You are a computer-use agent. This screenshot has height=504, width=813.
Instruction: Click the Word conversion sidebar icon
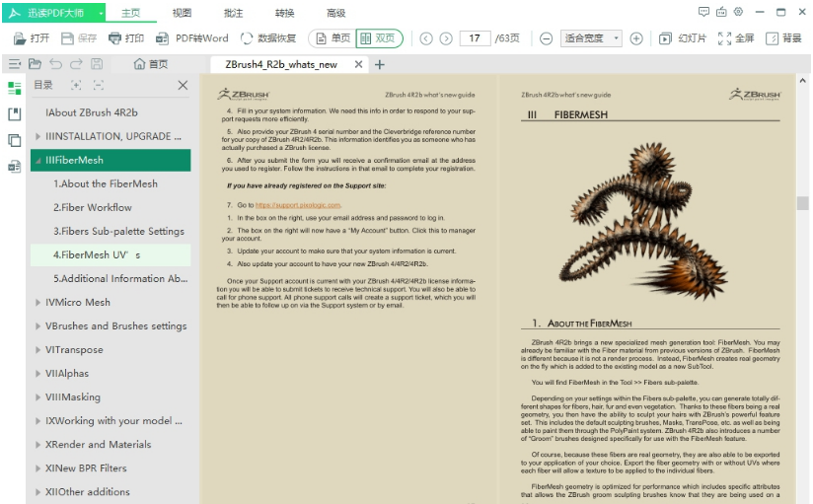tap(15, 166)
